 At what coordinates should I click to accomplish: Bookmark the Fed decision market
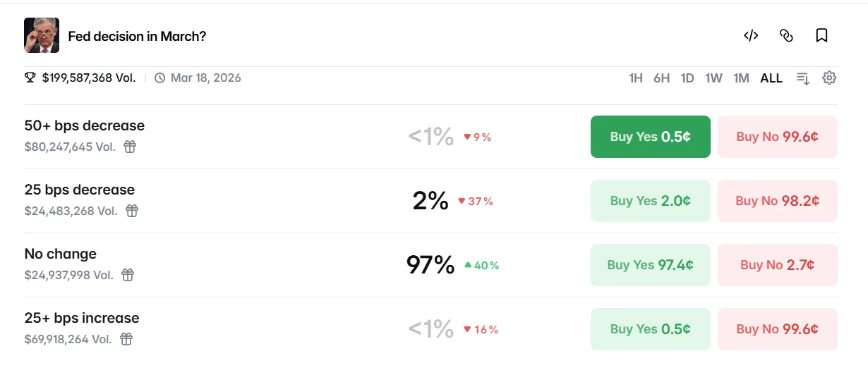(821, 36)
